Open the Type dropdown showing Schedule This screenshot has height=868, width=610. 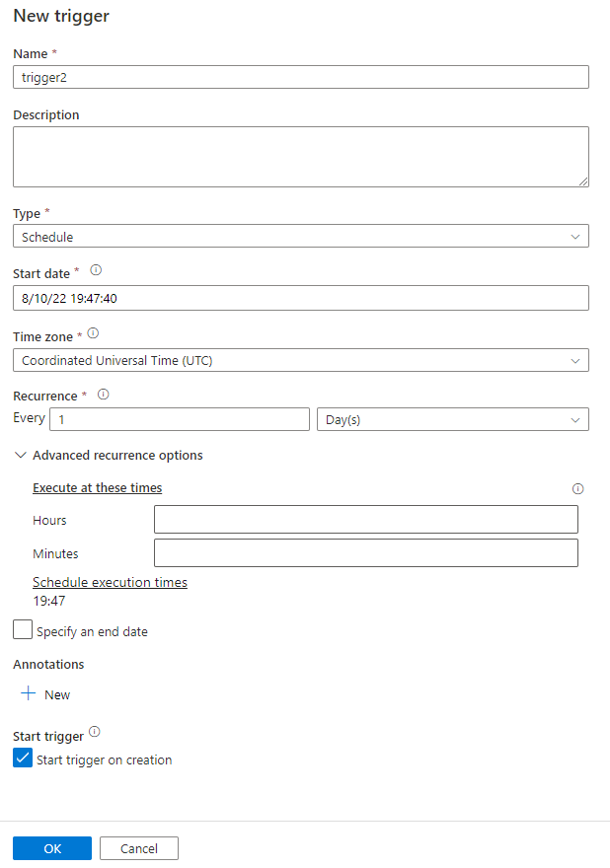tap(301, 237)
